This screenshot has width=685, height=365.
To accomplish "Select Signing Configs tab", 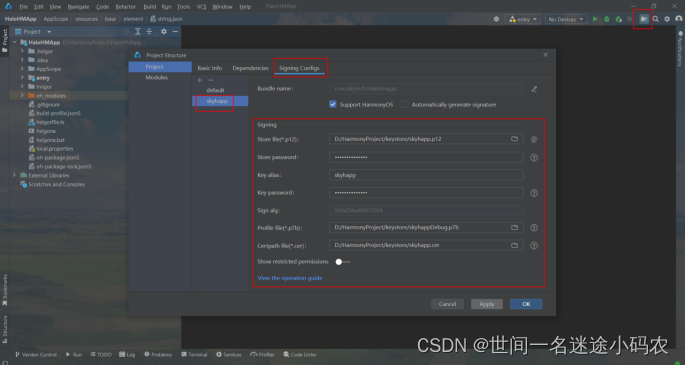I will pos(299,68).
